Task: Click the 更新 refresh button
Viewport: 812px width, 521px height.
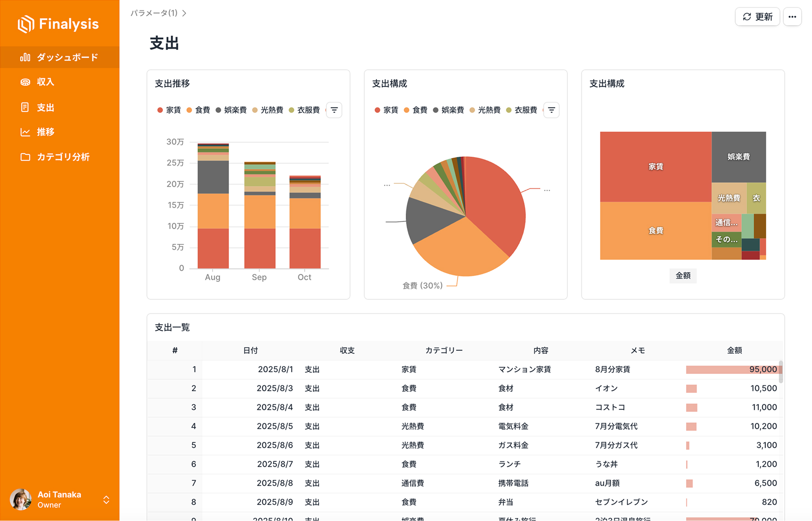Action: click(757, 17)
